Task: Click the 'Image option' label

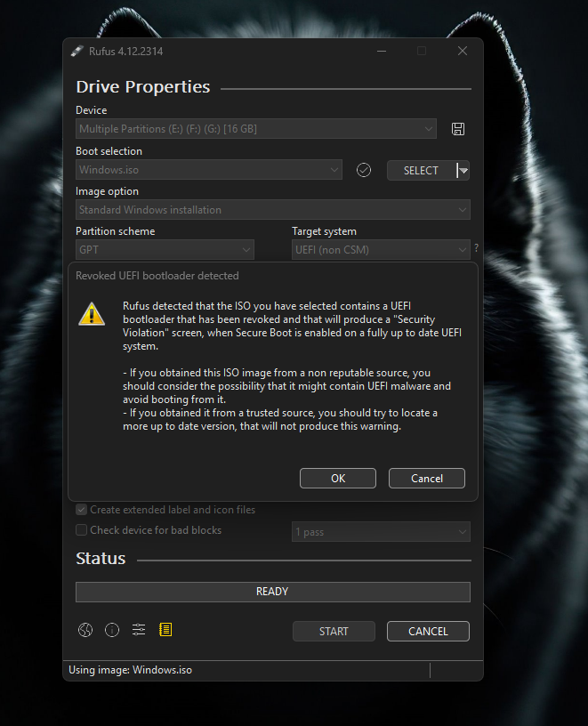Action: click(107, 191)
